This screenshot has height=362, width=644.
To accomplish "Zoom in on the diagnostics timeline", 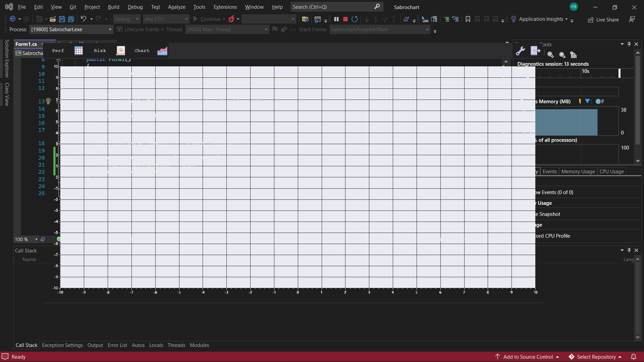I will (550, 55).
